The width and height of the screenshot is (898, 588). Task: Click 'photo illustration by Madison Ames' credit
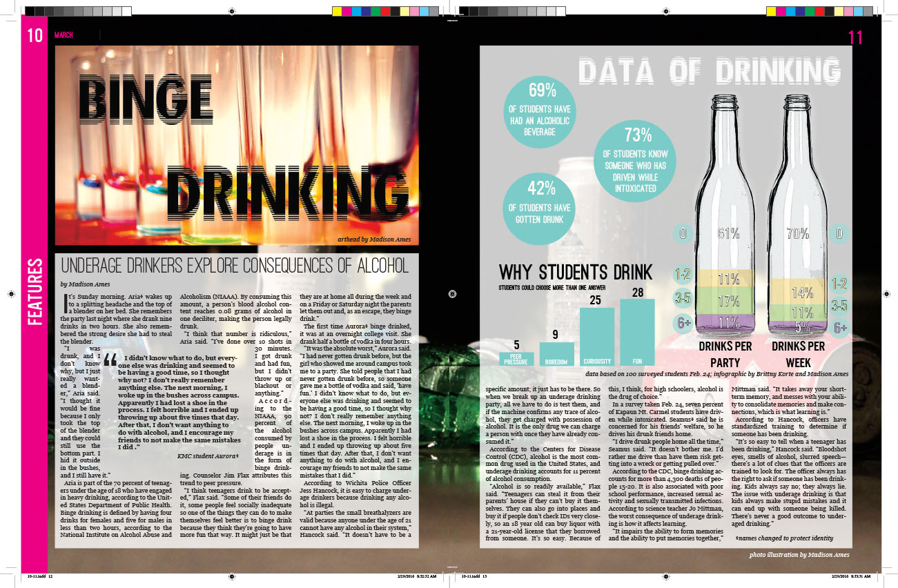tap(799, 555)
